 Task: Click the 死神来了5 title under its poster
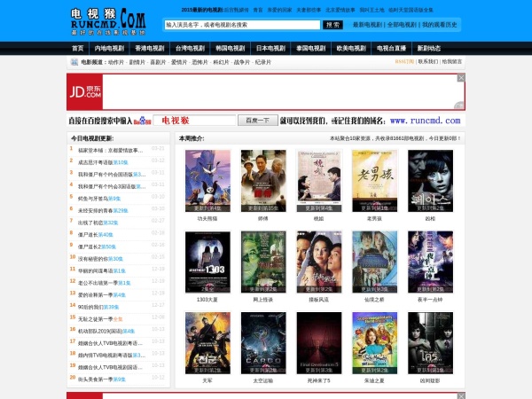point(318,381)
